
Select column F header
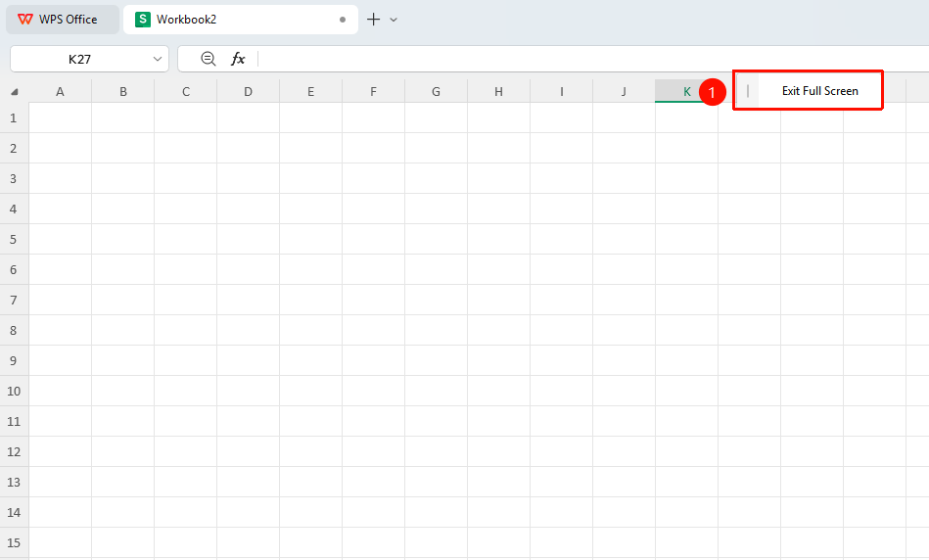[x=373, y=91]
